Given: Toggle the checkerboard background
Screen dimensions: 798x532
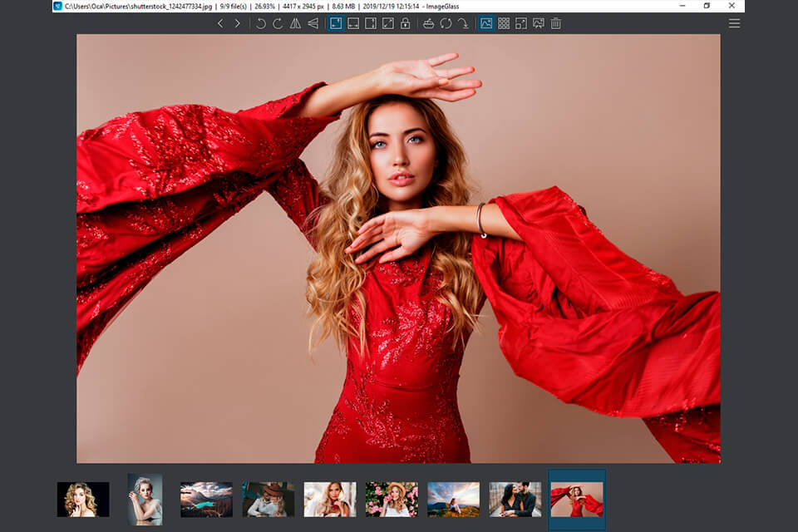Looking at the screenshot, I should click(505, 23).
